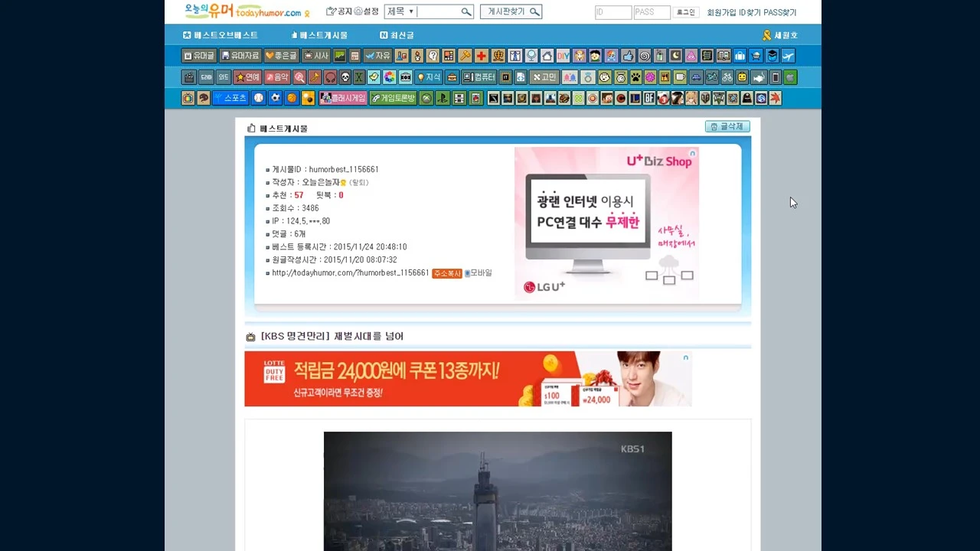This screenshot has height=551, width=980.
Task: Select the 플래시게임 section icon
Action: tap(343, 98)
